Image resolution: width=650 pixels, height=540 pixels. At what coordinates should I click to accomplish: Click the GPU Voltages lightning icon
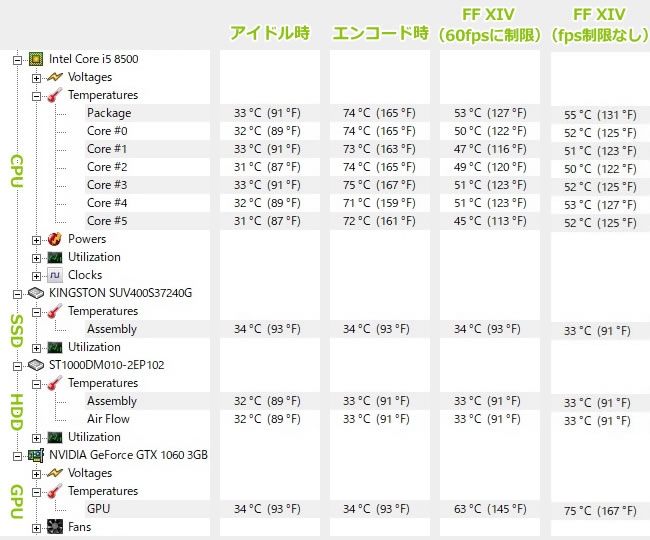pyautogui.click(x=55, y=473)
